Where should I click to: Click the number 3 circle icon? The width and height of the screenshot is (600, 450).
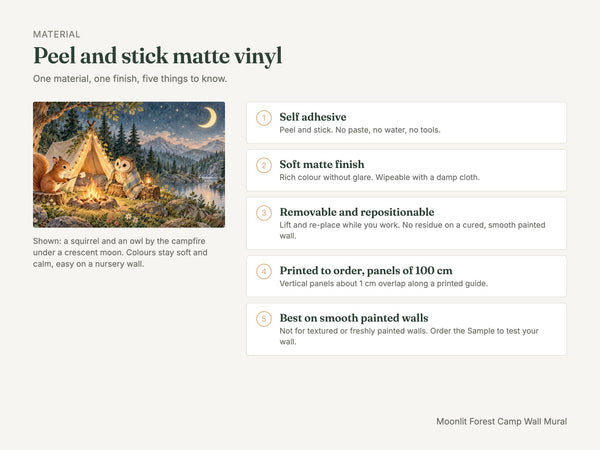coord(264,213)
